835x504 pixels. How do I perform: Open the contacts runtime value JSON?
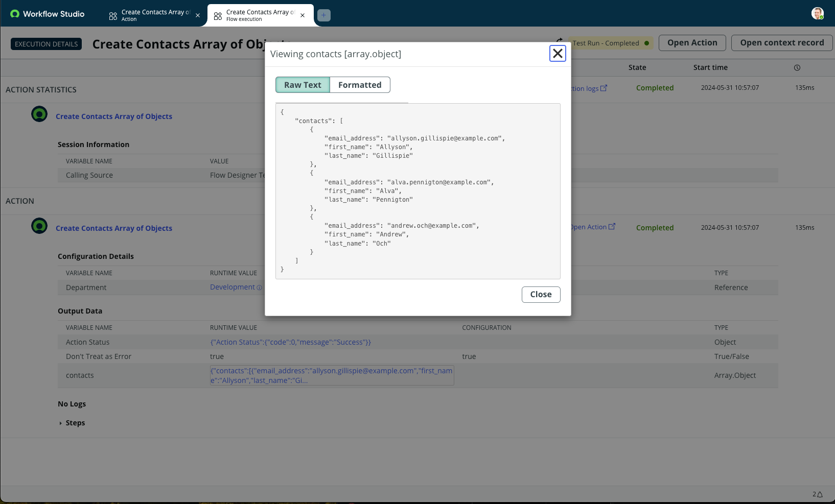pyautogui.click(x=332, y=375)
